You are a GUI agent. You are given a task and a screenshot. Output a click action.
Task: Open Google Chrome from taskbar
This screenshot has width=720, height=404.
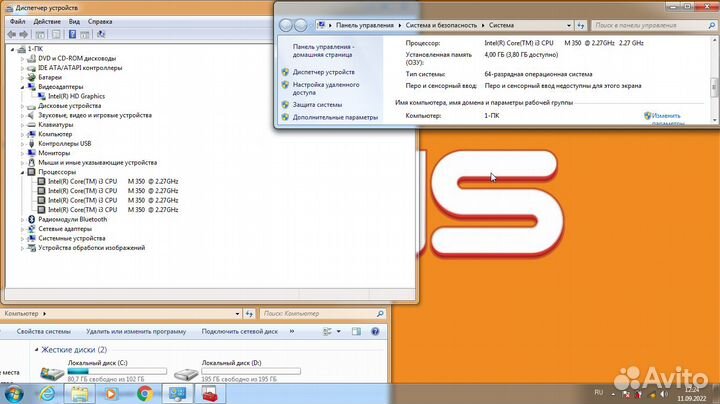(145, 394)
